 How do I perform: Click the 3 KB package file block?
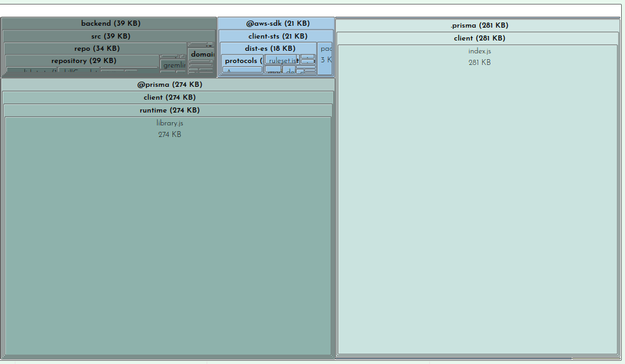[326, 59]
